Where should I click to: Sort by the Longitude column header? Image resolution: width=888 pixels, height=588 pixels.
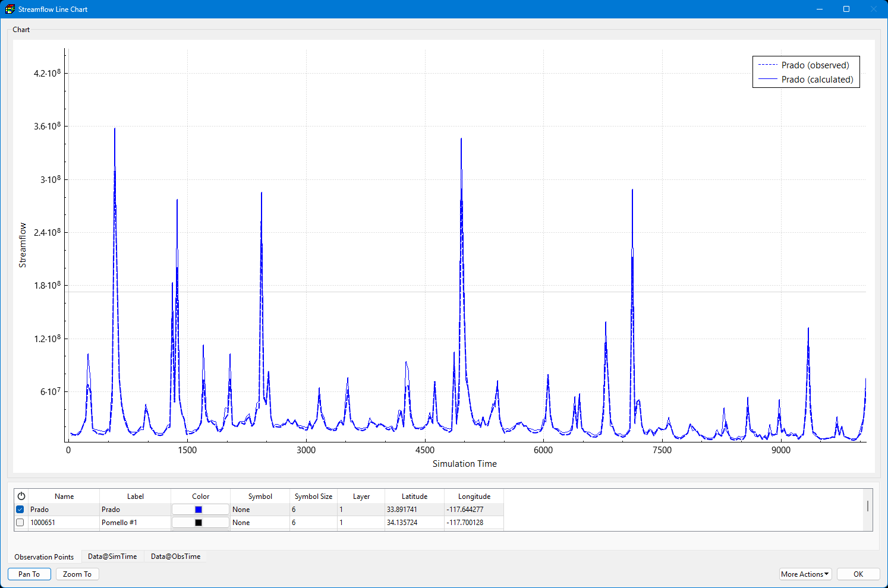click(x=474, y=497)
